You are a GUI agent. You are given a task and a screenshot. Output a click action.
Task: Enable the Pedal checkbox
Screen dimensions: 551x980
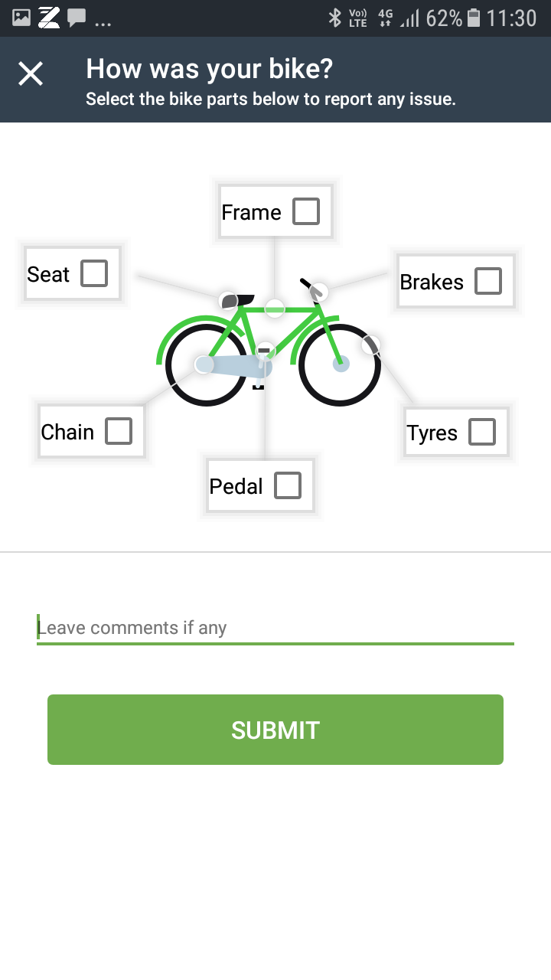coord(288,485)
